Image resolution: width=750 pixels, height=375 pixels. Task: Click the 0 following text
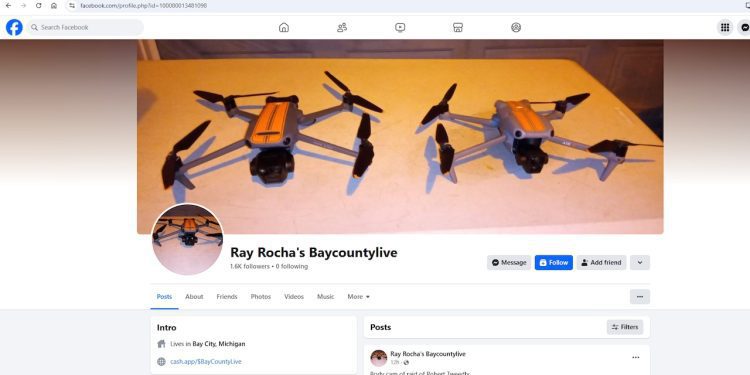tap(292, 266)
